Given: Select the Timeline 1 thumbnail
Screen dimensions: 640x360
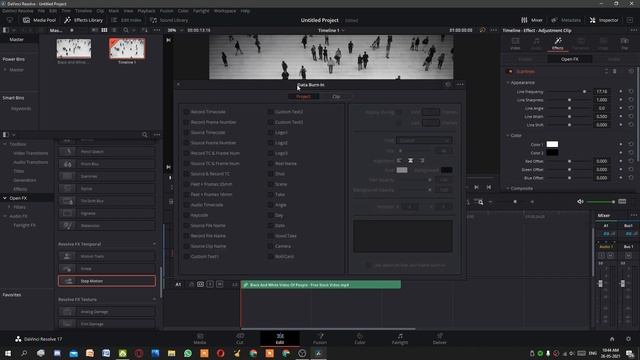Looking at the screenshot, I should tap(127, 49).
